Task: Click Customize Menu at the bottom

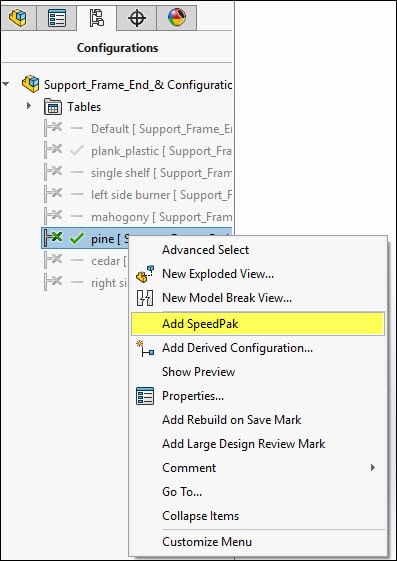Action: click(x=207, y=542)
